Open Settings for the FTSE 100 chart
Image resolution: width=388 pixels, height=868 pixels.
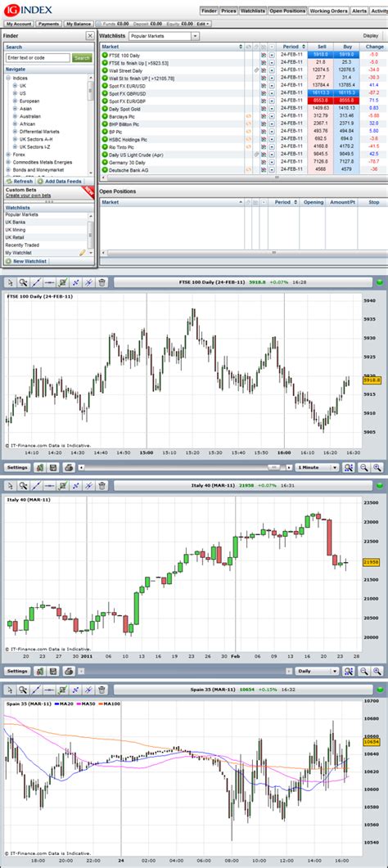(18, 467)
